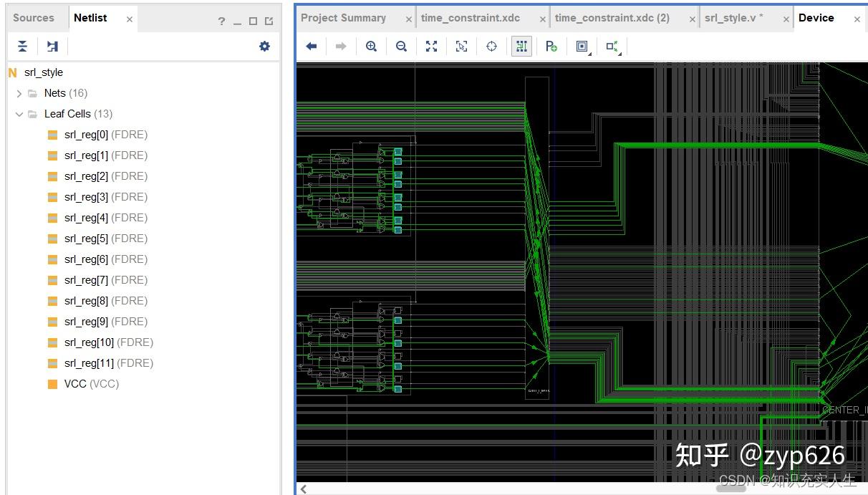Toggle the Netlist schematic view icon
This screenshot has width=868, height=495.
click(52, 47)
